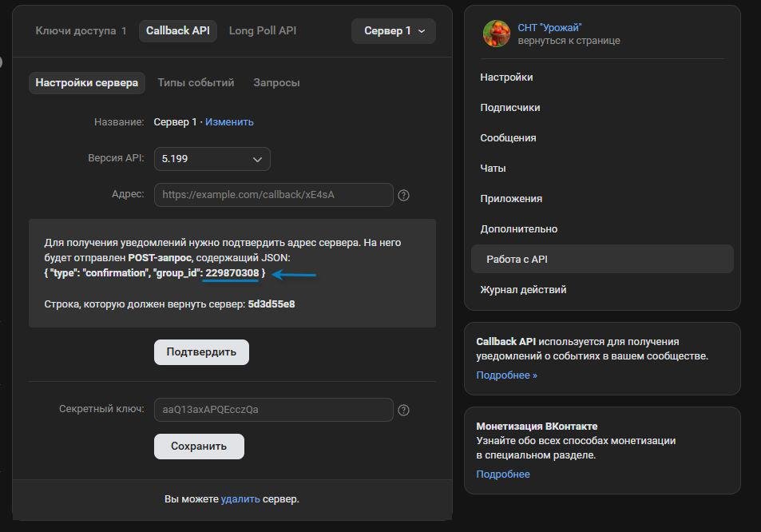
Task: Click the удалить server link
Action: [240, 499]
